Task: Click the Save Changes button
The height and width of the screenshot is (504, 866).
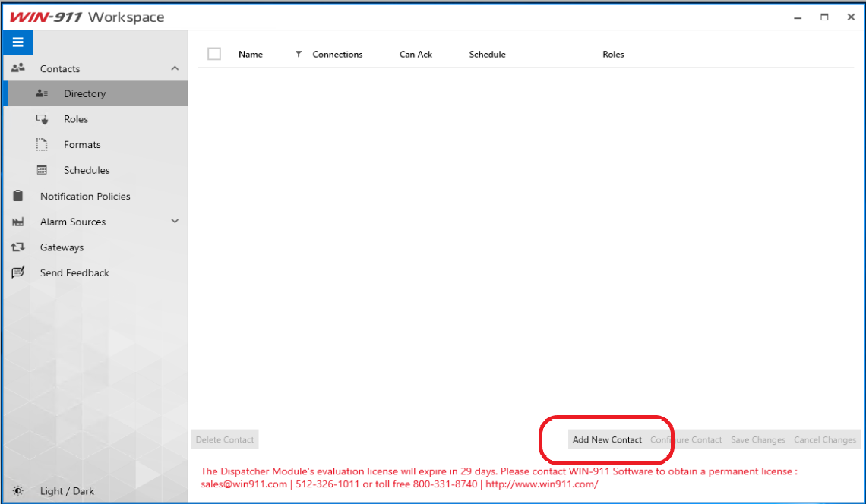Action: [x=758, y=440]
